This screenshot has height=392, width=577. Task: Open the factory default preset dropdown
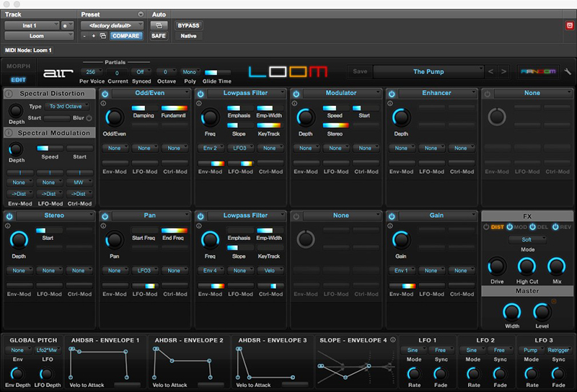112,25
